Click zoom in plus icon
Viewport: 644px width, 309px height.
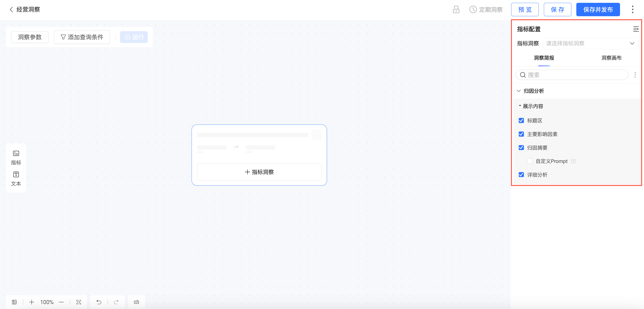click(x=31, y=302)
